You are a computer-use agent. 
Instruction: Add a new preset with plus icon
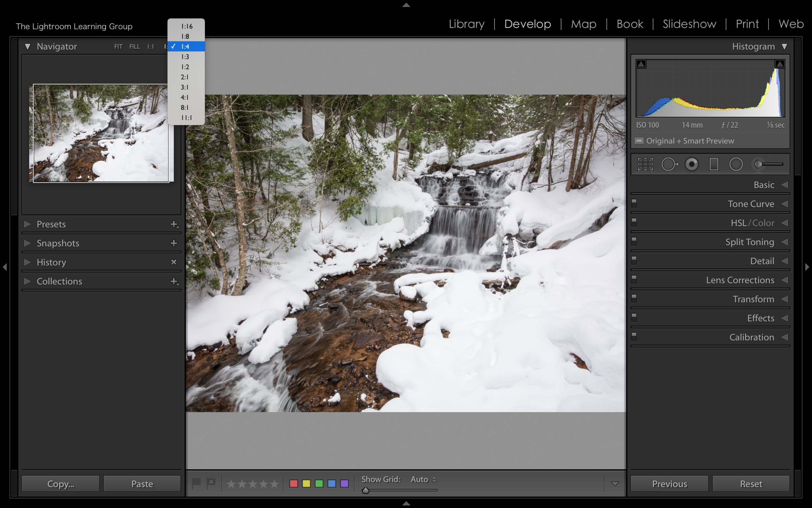[x=174, y=224]
